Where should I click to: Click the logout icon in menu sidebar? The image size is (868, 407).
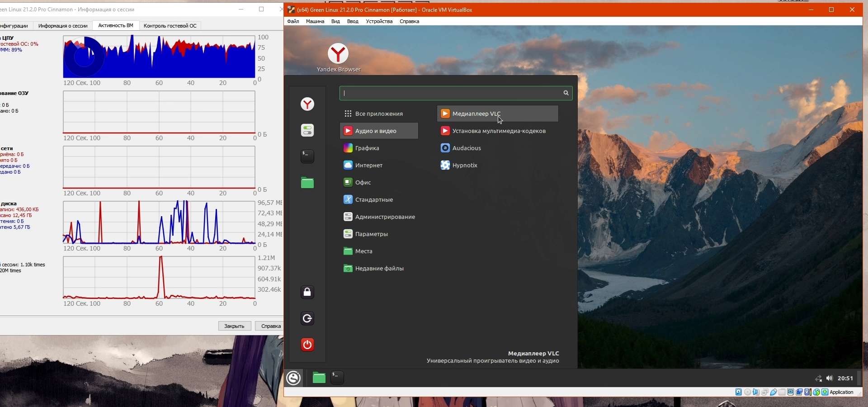point(307,318)
